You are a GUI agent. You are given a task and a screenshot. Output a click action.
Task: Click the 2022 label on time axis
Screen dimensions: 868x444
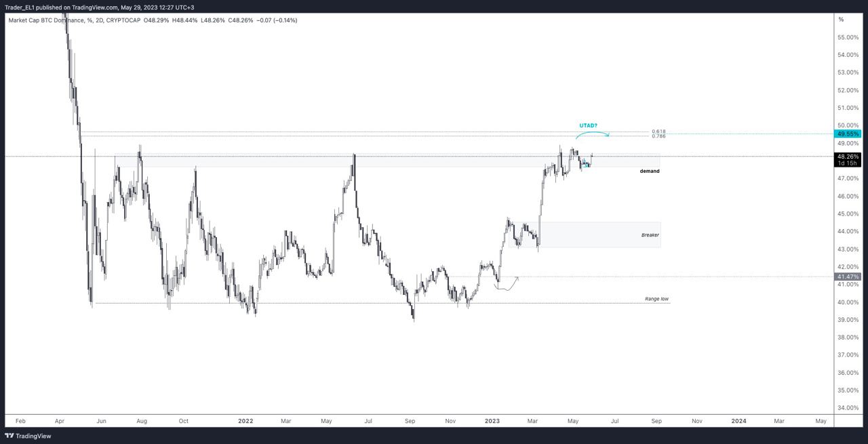(x=245, y=421)
